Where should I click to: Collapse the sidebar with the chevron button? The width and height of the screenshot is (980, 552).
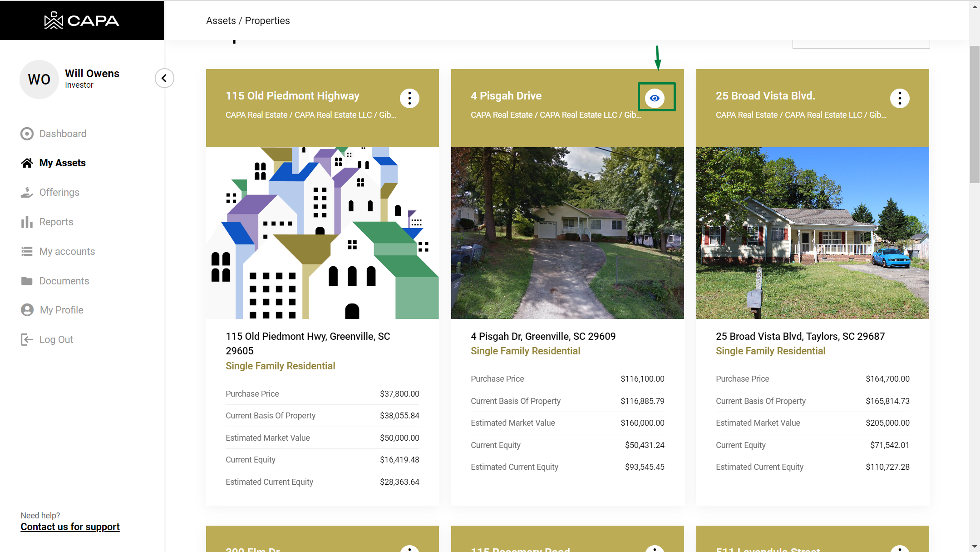tap(164, 78)
